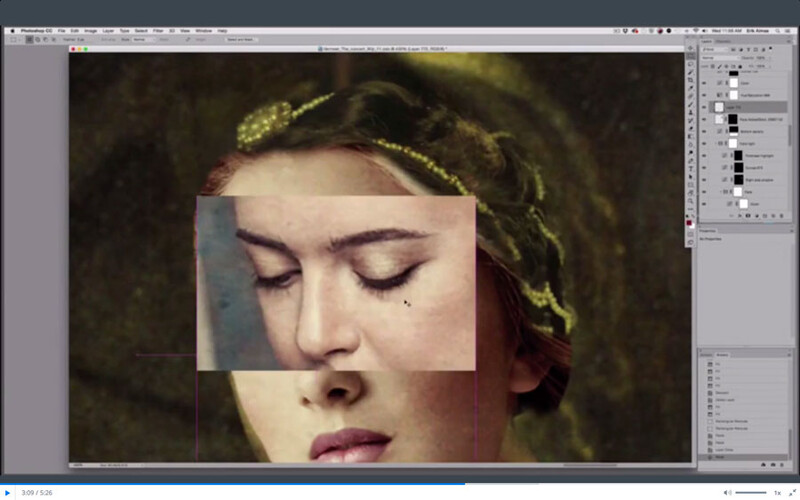The height and width of the screenshot is (500, 800).
Task: Toggle Lock all icon in Layers panel
Action: pyautogui.click(x=740, y=66)
